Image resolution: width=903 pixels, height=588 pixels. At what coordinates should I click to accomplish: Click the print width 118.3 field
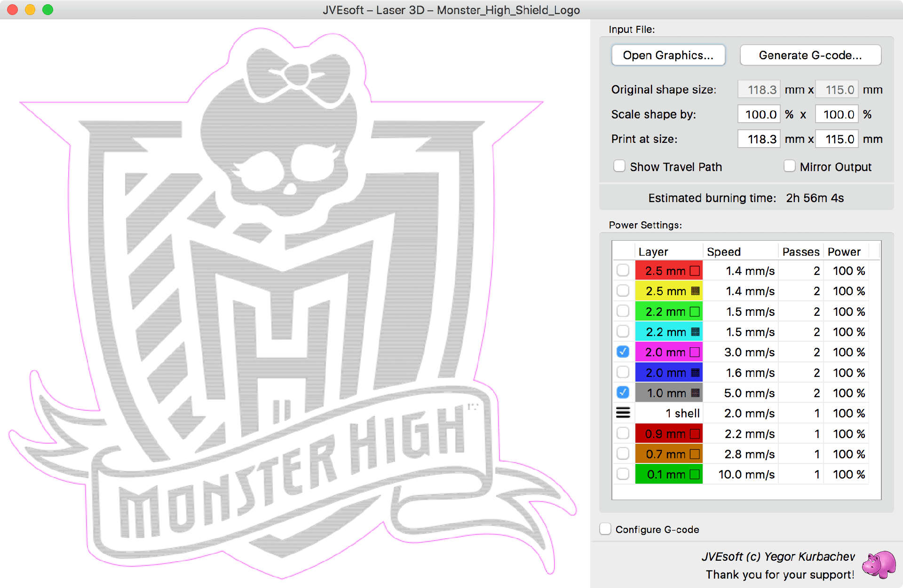tap(759, 139)
